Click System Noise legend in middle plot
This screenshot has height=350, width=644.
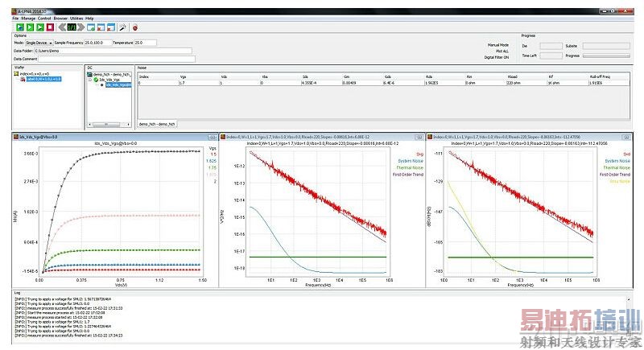point(411,161)
